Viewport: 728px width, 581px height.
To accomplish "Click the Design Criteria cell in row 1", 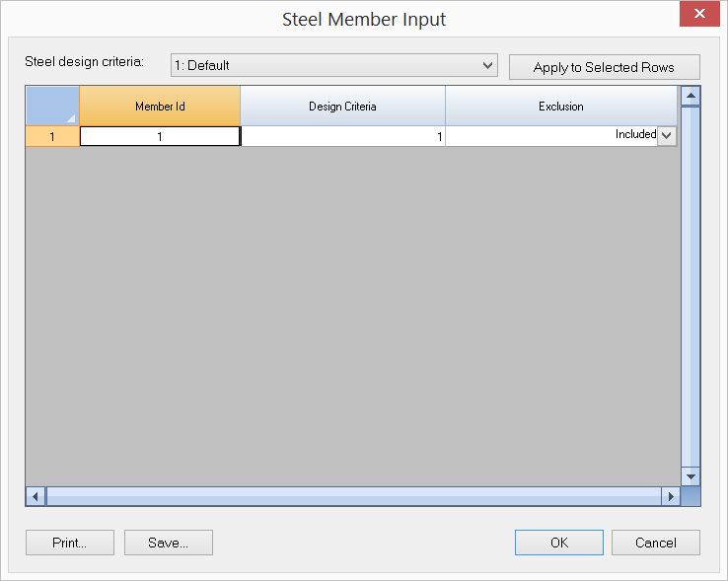I will (342, 137).
